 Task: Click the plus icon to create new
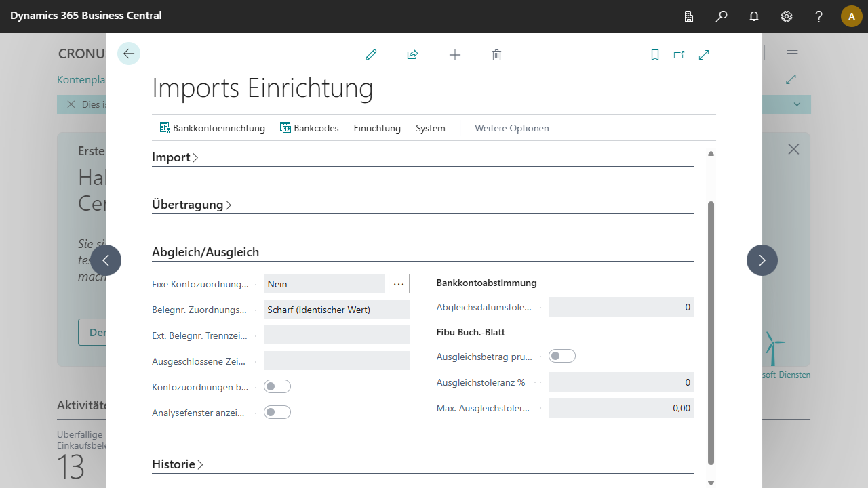coord(455,55)
